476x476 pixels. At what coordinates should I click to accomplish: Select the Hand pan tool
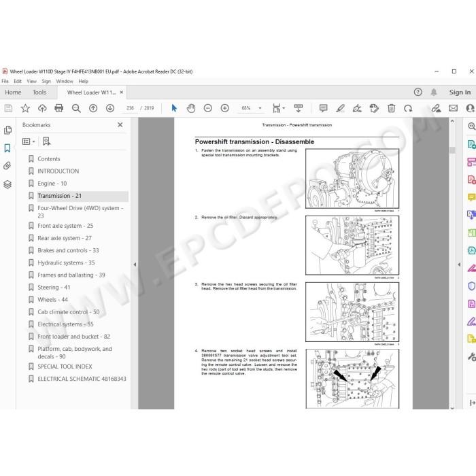click(191, 108)
